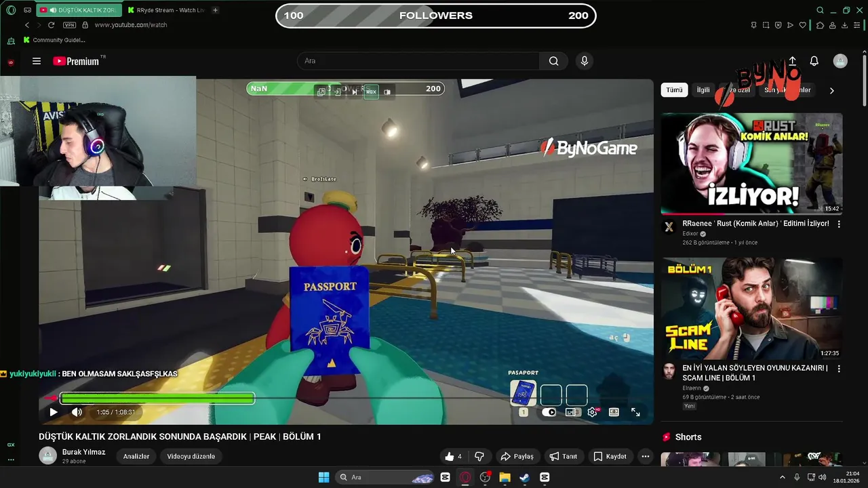Image resolution: width=868 pixels, height=488 pixels.
Task: Like the video with thumbs up
Action: (x=453, y=456)
